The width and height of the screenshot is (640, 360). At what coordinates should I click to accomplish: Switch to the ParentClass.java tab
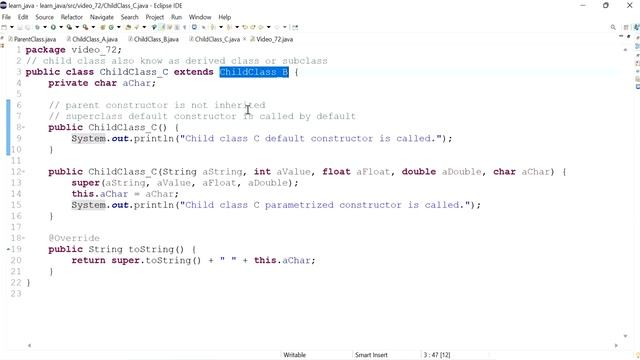pyautogui.click(x=32, y=39)
